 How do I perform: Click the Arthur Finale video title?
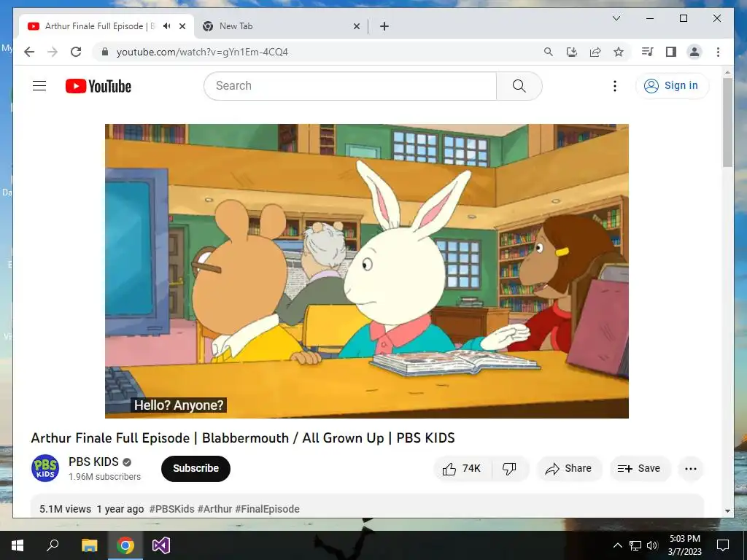coord(242,438)
